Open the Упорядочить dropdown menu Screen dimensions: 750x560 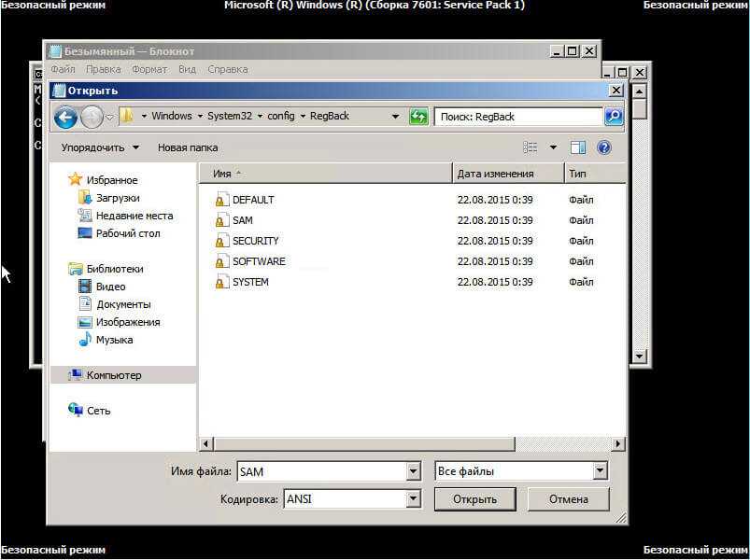(100, 147)
